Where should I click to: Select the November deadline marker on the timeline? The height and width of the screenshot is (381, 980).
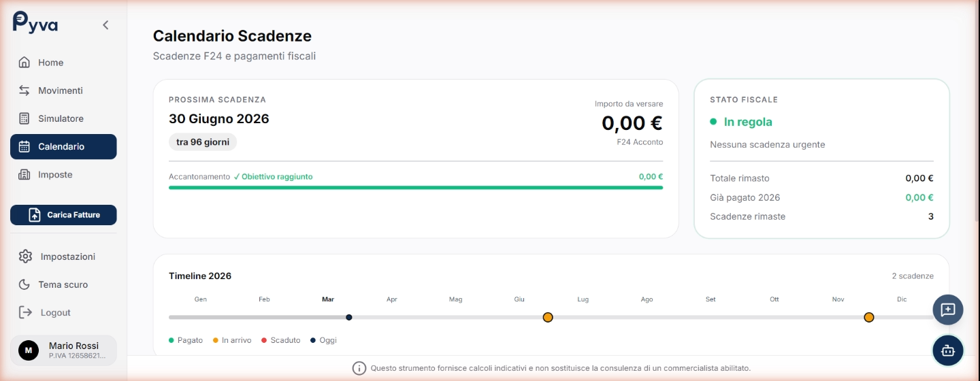point(869,317)
